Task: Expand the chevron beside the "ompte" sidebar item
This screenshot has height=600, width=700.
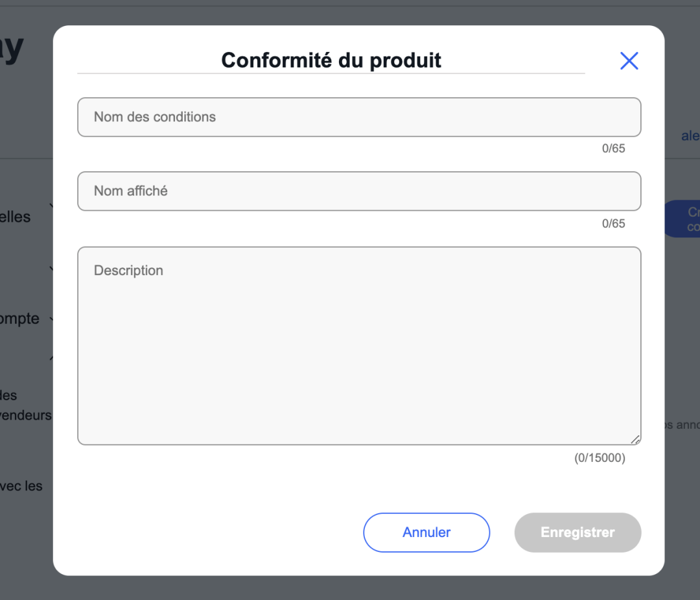Action: tap(51, 318)
